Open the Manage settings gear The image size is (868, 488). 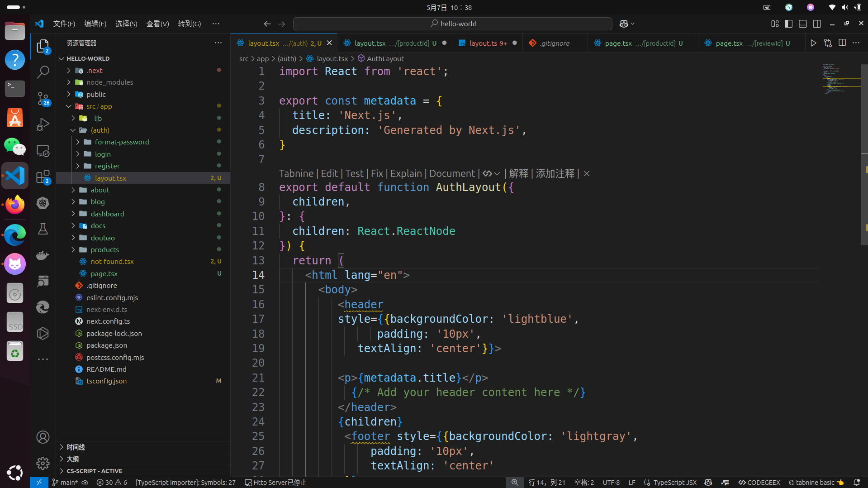click(x=43, y=463)
